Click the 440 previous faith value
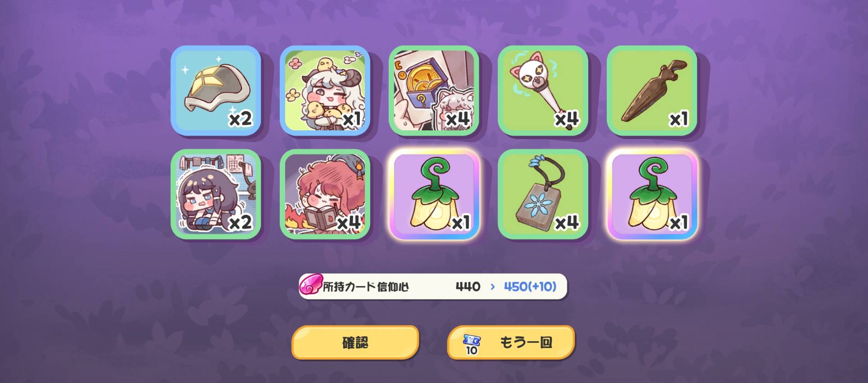868x383 pixels. 468,287
